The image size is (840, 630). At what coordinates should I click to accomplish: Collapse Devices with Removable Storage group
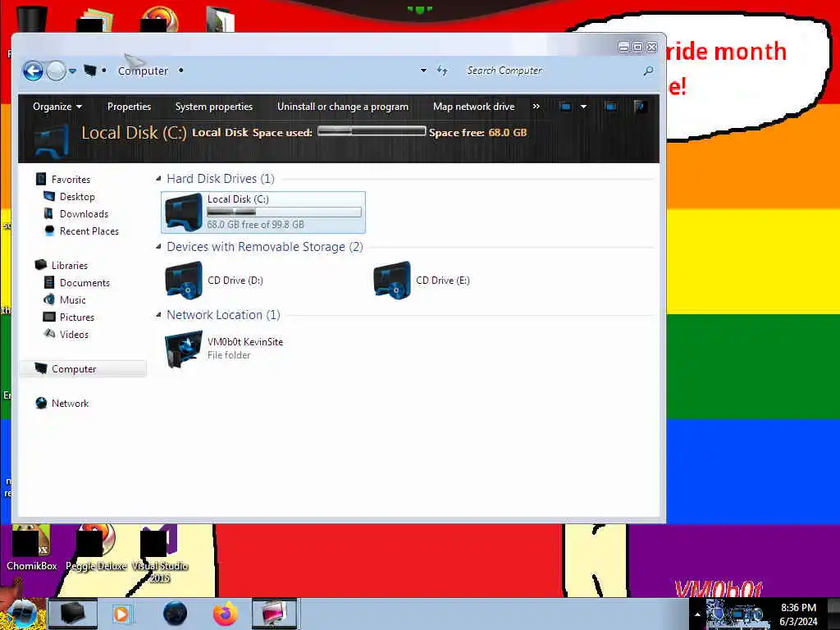point(158,246)
